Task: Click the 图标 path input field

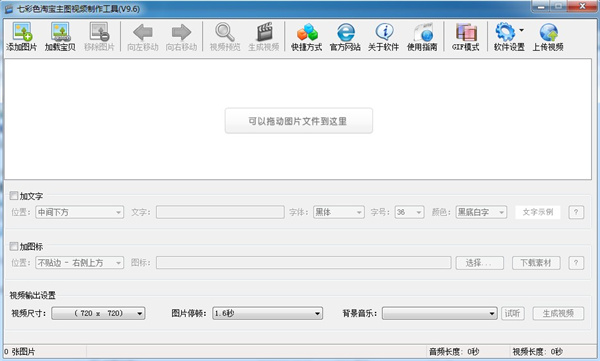Action: click(303, 263)
